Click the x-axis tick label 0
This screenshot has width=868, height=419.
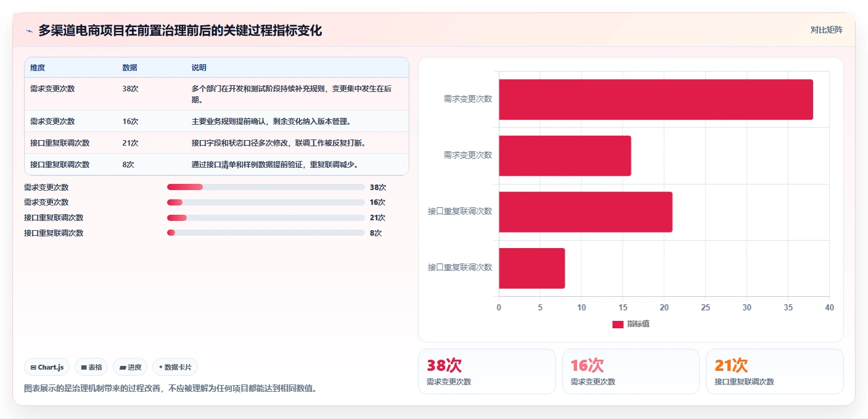pos(499,307)
